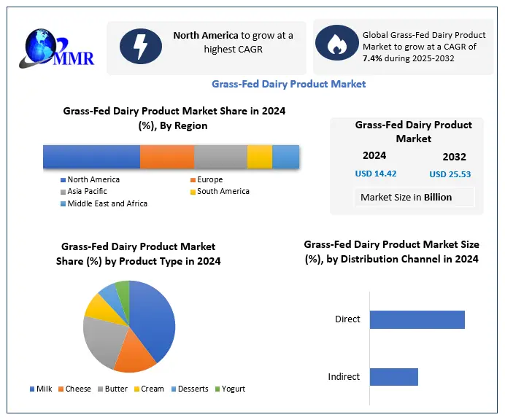This screenshot has width=505, height=420.
Task: Click the Middle East and Africa legend entry
Action: click(x=107, y=203)
